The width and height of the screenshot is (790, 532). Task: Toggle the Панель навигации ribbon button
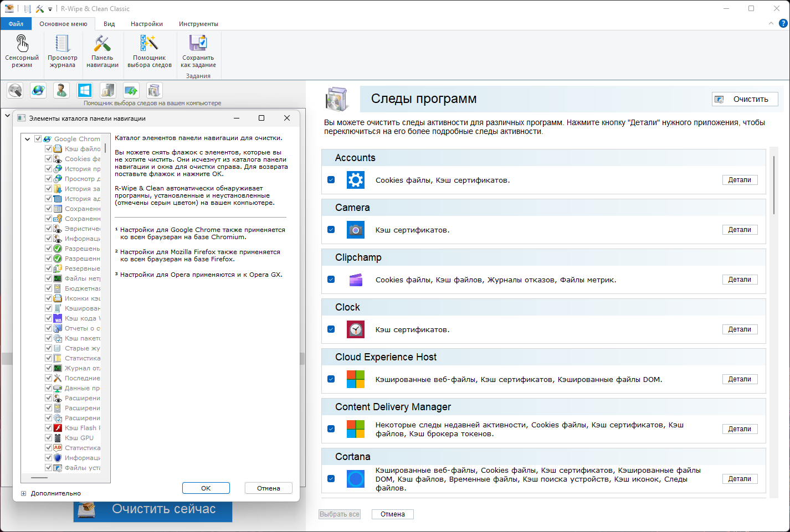pos(102,51)
